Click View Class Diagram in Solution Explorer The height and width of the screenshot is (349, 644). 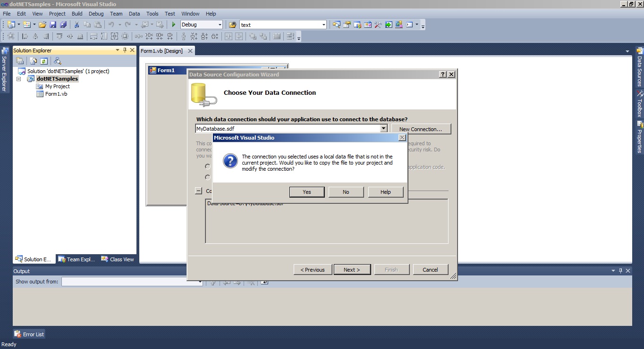click(58, 61)
